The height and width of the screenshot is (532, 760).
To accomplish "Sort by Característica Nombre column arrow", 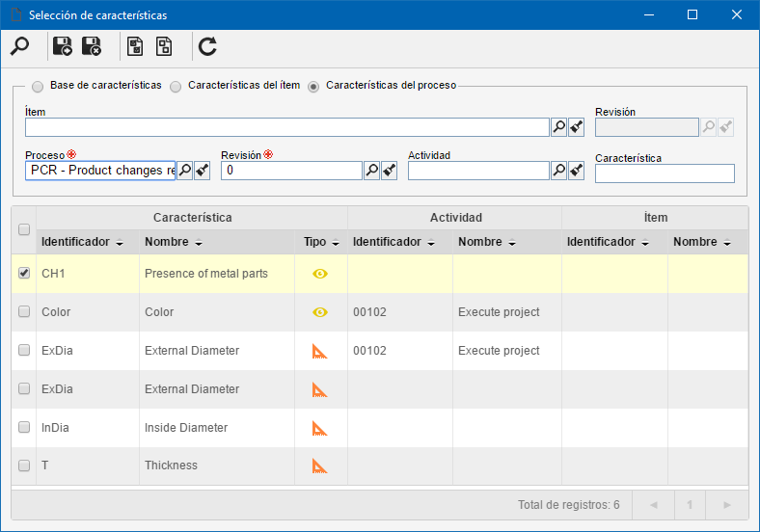I will point(199,243).
